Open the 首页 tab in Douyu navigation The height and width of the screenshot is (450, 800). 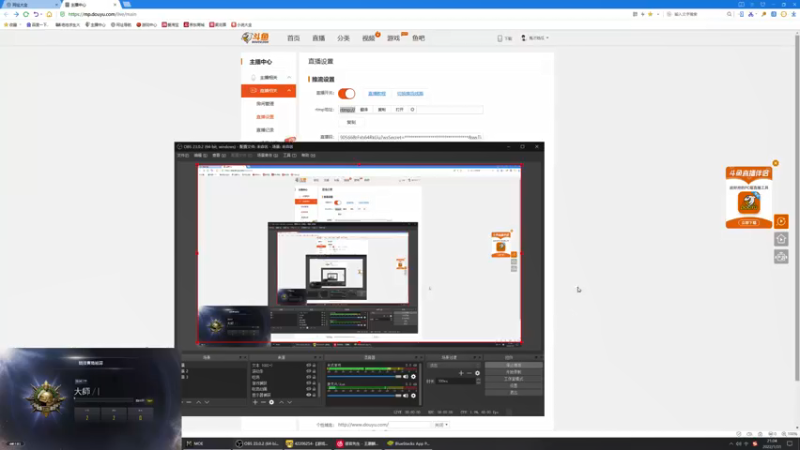293,38
